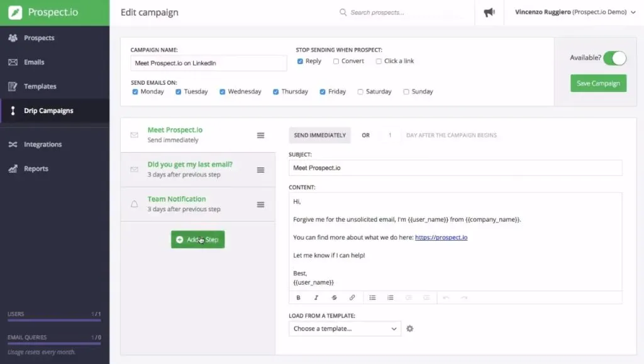Enable sending on Saturday
This screenshot has height=364, width=644.
point(360,92)
